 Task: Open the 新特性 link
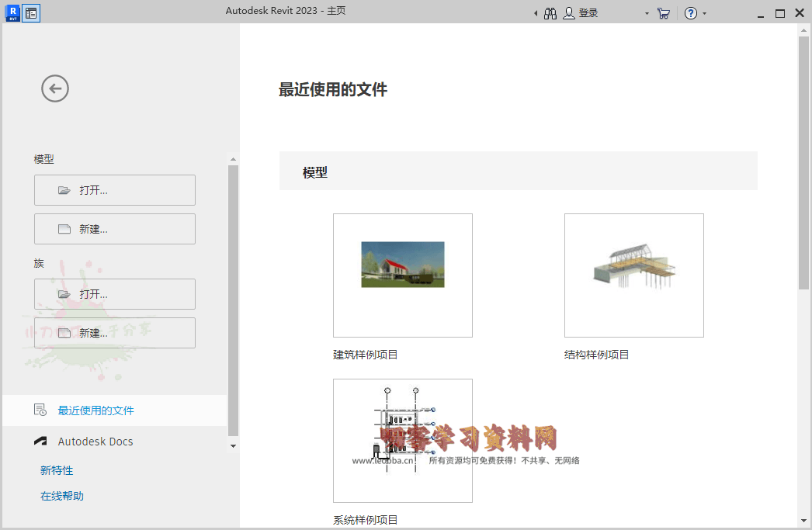[57, 470]
